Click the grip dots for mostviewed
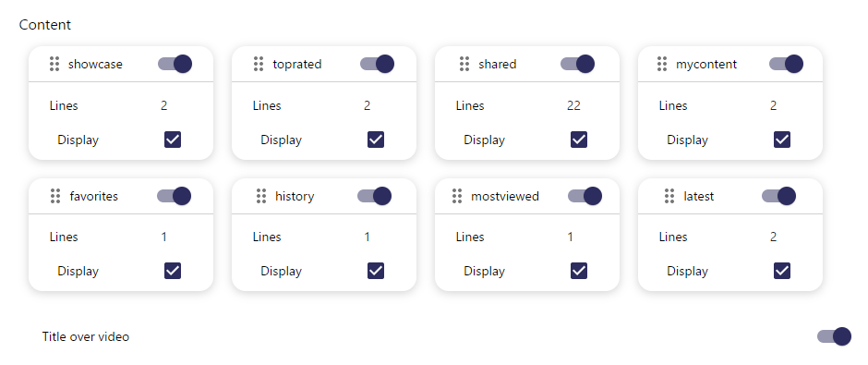Screen dimensions: 868x365 (457, 196)
